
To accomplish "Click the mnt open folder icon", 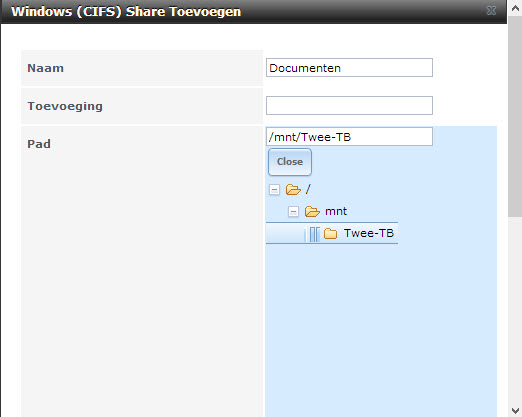I will pyautogui.click(x=312, y=211).
